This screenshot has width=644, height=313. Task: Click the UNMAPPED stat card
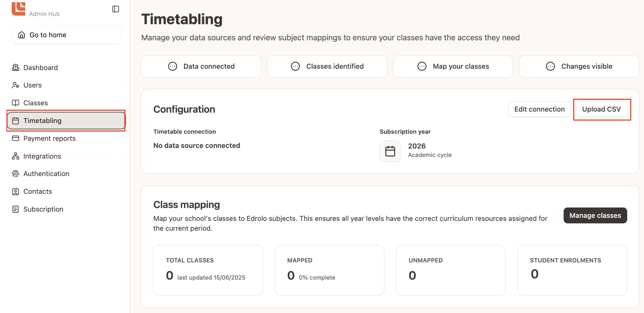pos(451,270)
